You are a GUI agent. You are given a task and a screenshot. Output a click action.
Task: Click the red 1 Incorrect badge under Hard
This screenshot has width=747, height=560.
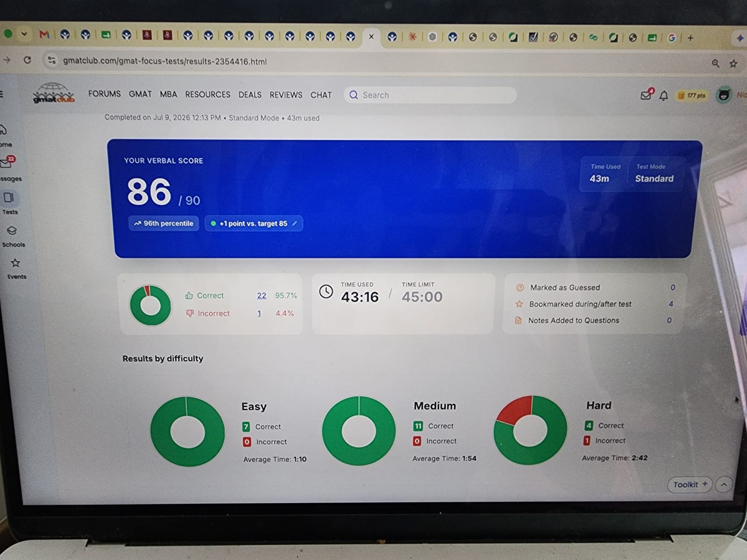tap(587, 440)
